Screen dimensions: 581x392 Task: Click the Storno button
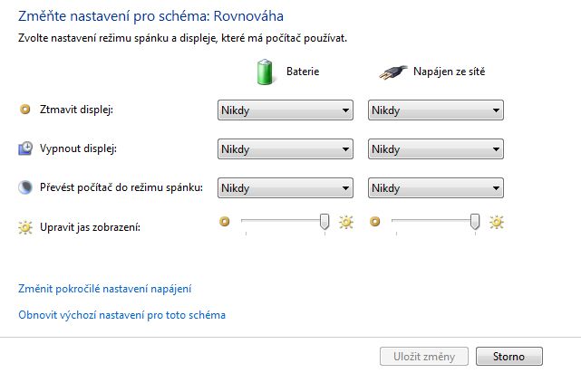[509, 357]
